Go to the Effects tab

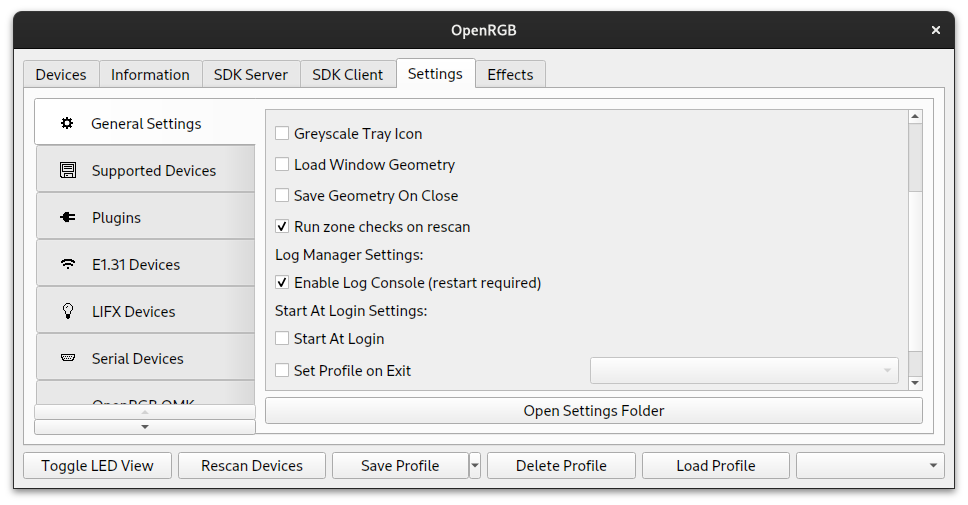pyautogui.click(x=511, y=75)
